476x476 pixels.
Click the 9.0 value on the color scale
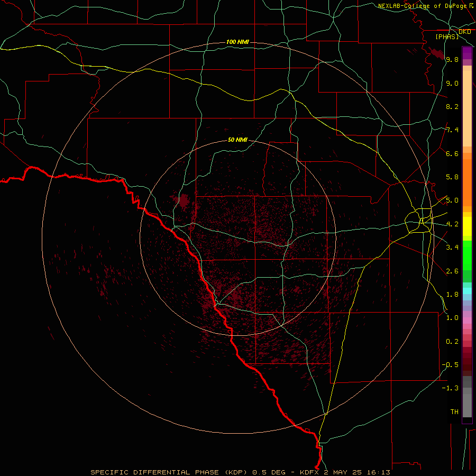click(452, 83)
